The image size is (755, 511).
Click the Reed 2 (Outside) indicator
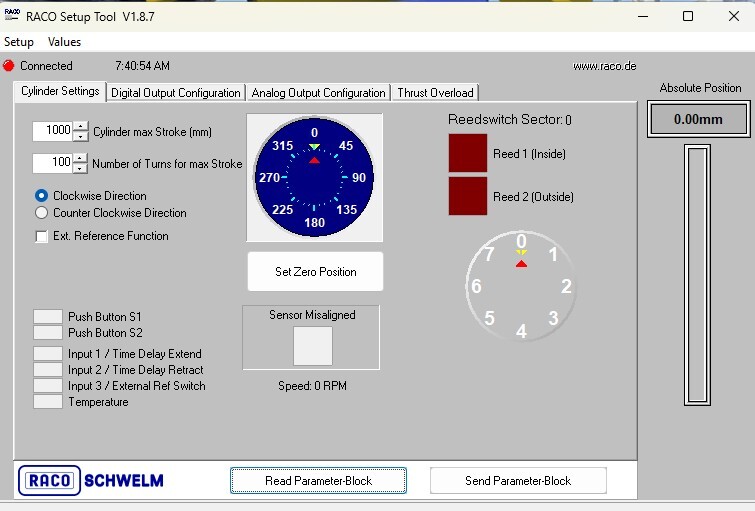tap(468, 196)
